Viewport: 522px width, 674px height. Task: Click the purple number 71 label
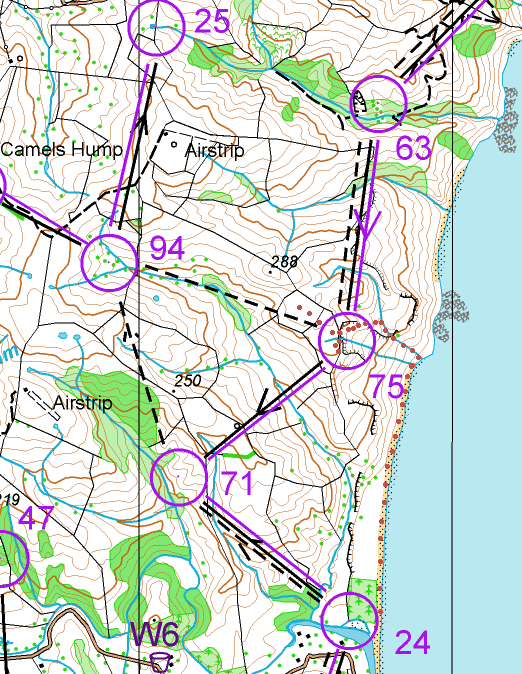click(x=238, y=483)
